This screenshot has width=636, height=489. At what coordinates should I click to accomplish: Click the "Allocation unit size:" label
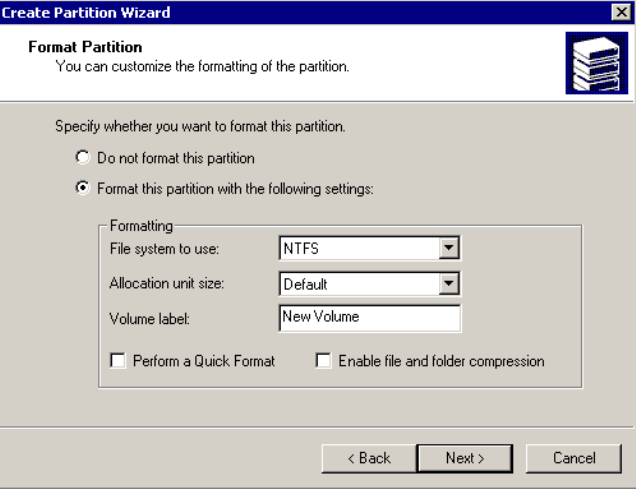click(x=165, y=284)
